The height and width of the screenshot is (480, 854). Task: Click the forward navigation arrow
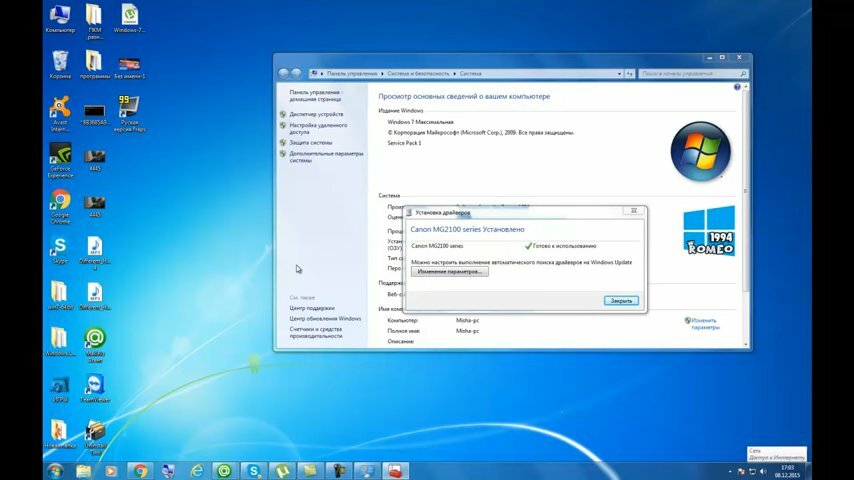tap(296, 73)
